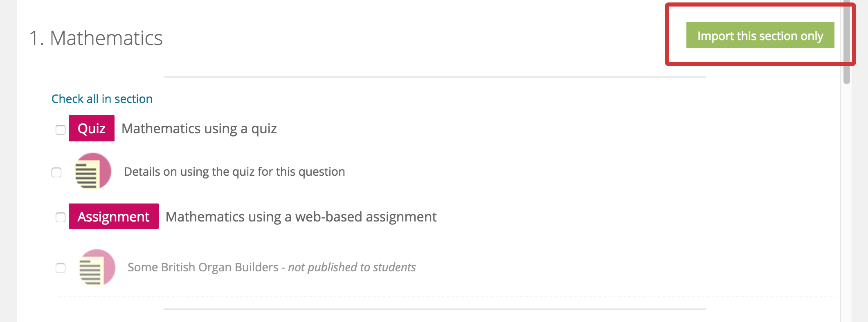Tick checkbox for Details on using the quiz
868x322 pixels.
56,172
